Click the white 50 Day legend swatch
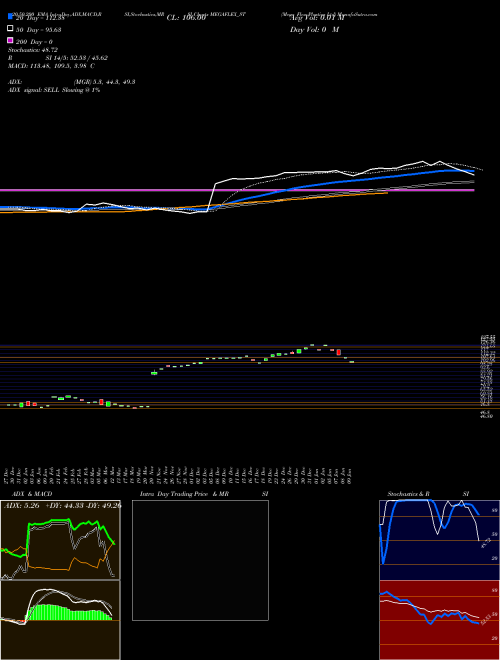 click(x=10, y=29)
